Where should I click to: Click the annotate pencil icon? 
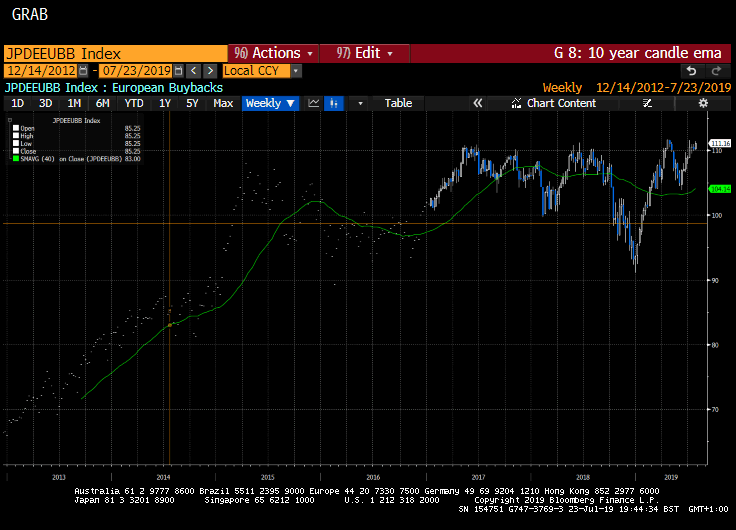point(648,103)
